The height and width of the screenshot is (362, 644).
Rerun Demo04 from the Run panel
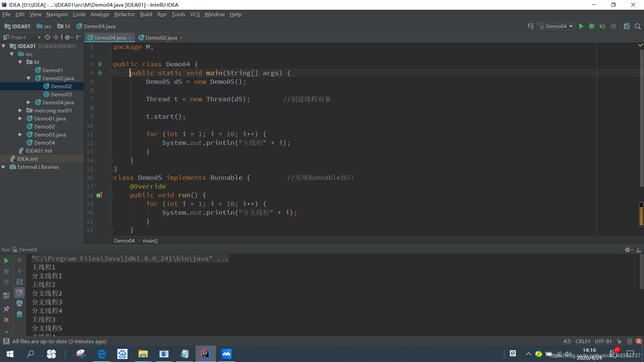click(6, 261)
